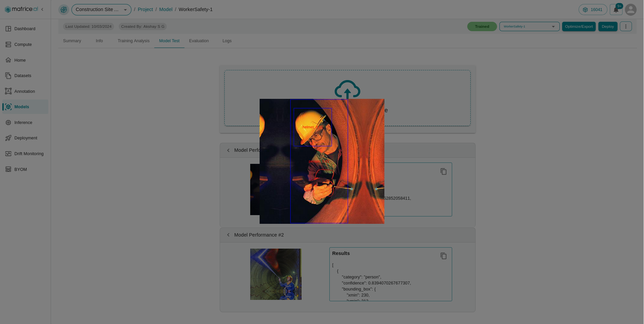The width and height of the screenshot is (644, 324).
Task: Click the Trained status badge
Action: (482, 26)
